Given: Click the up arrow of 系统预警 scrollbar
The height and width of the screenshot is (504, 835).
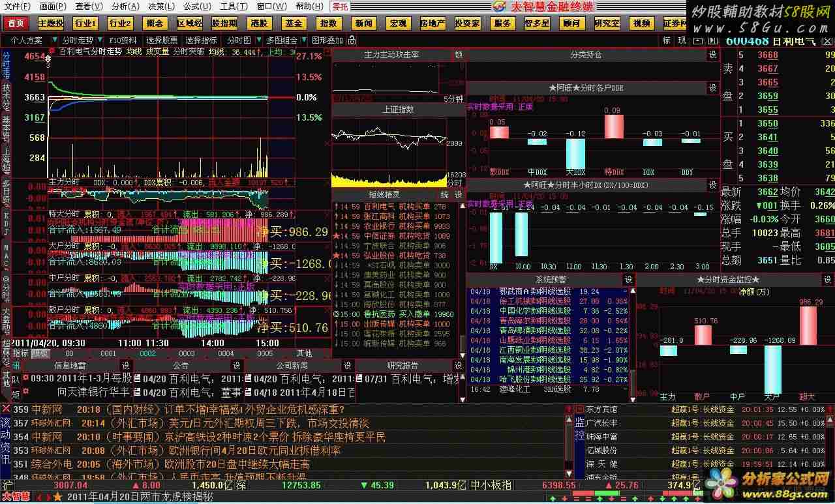Looking at the screenshot, I should point(631,291).
